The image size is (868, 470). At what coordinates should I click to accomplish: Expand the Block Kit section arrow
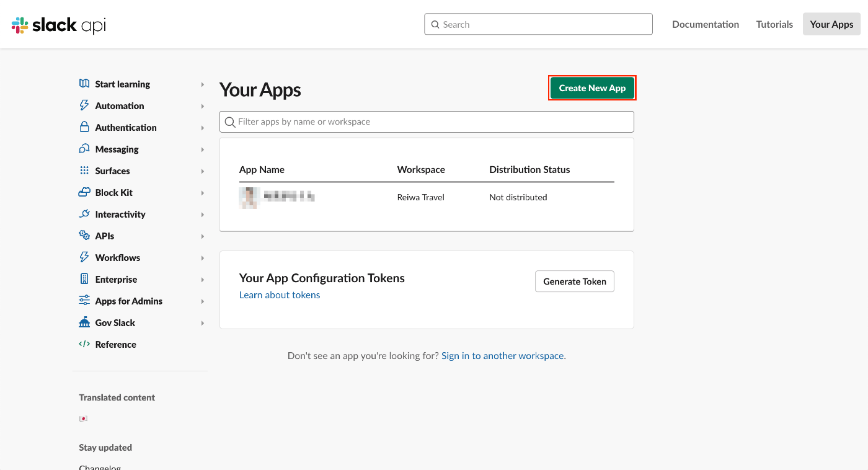click(x=203, y=193)
